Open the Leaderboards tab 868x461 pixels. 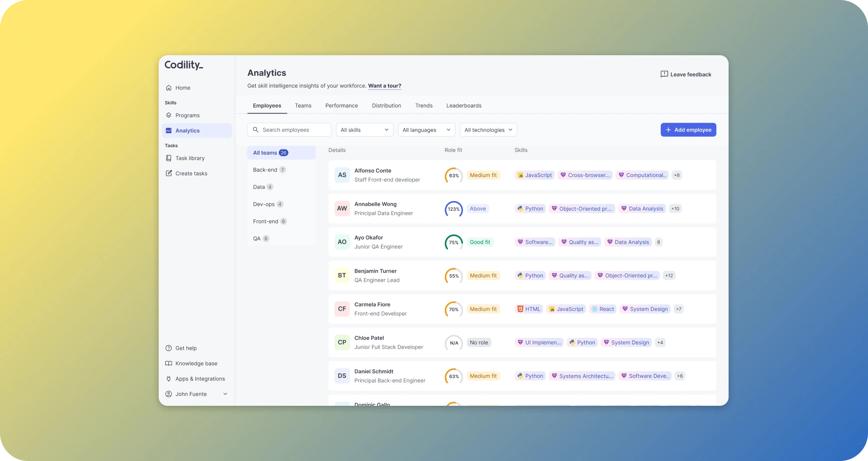tap(464, 106)
